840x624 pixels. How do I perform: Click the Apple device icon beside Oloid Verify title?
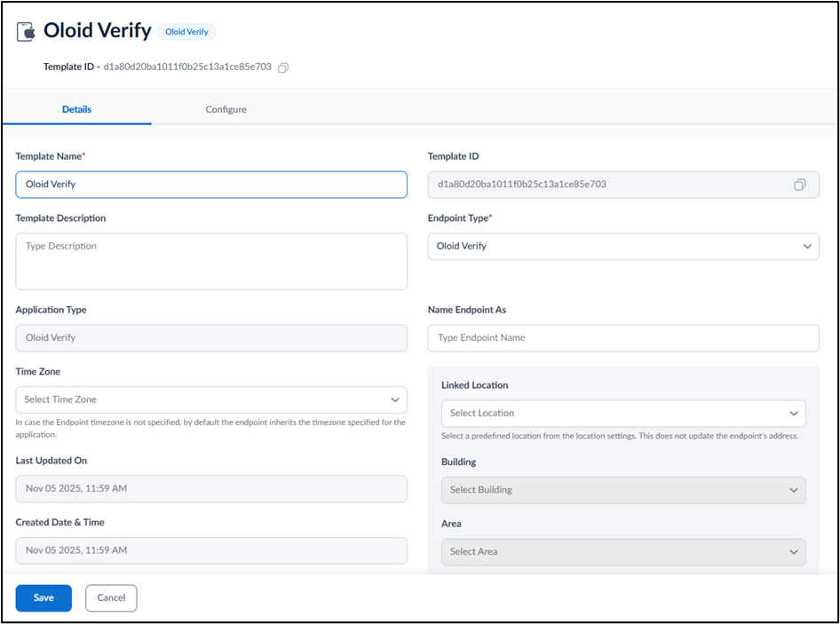(x=26, y=32)
